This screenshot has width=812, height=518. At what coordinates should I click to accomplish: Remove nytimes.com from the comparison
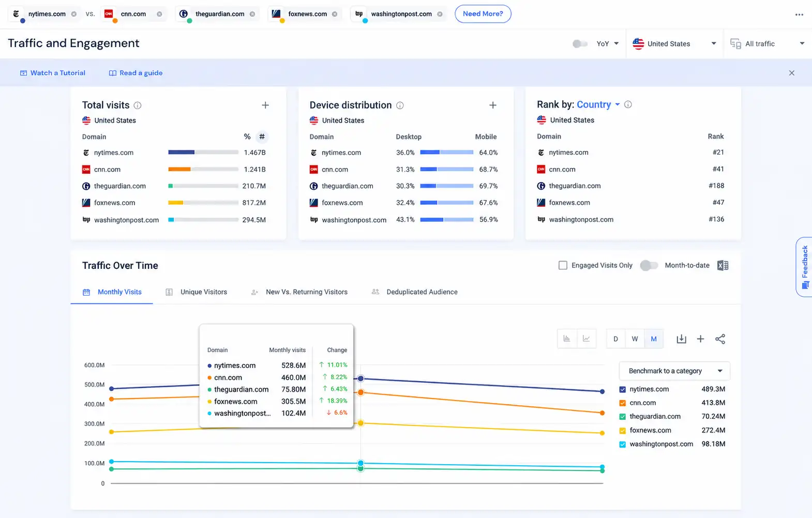[74, 14]
